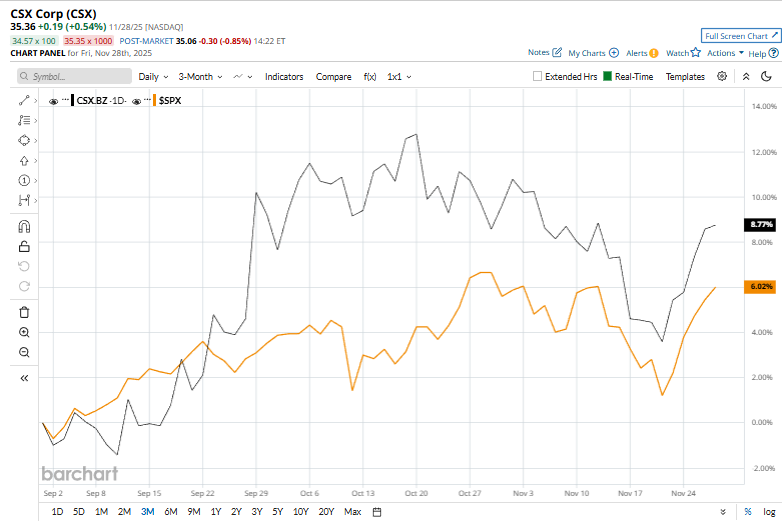Select the Max time range
Image resolution: width=782 pixels, height=525 pixels.
pyautogui.click(x=353, y=512)
